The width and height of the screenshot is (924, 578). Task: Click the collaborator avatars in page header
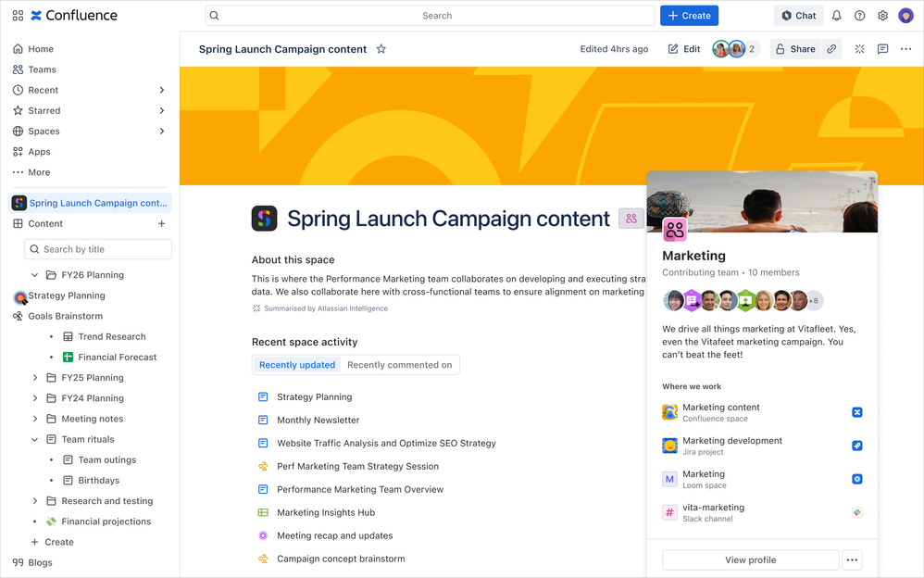729,49
